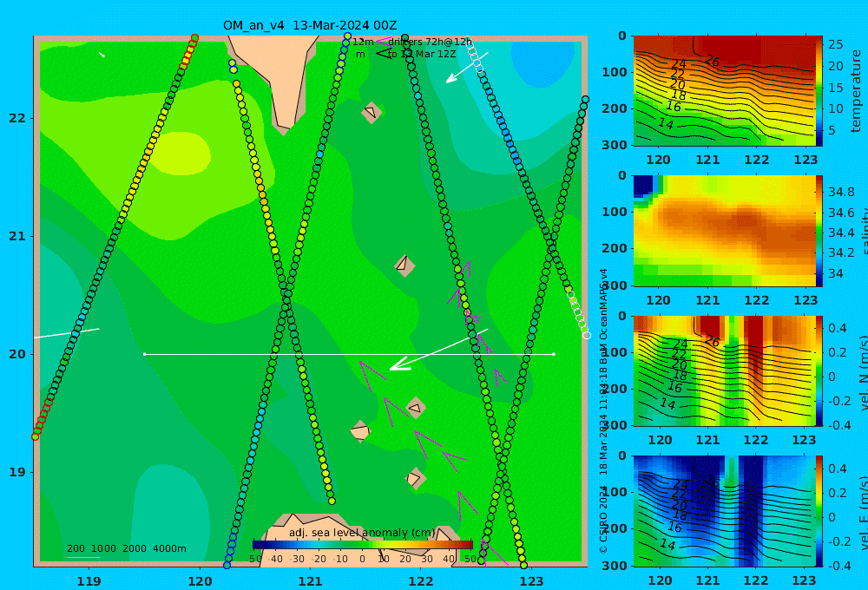868x590 pixels.
Task: Click the sea level anomaly colorbar
Action: coord(362,545)
